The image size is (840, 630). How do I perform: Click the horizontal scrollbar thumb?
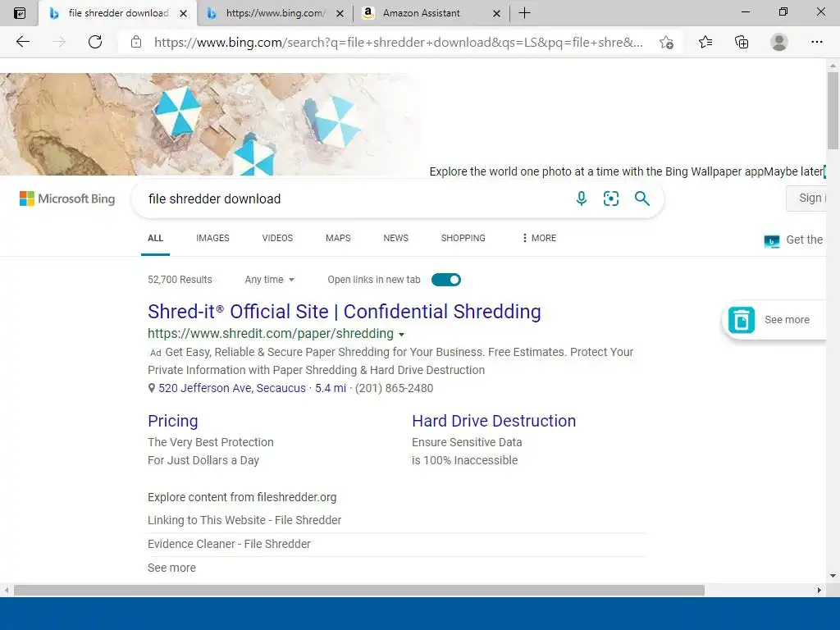click(x=359, y=591)
